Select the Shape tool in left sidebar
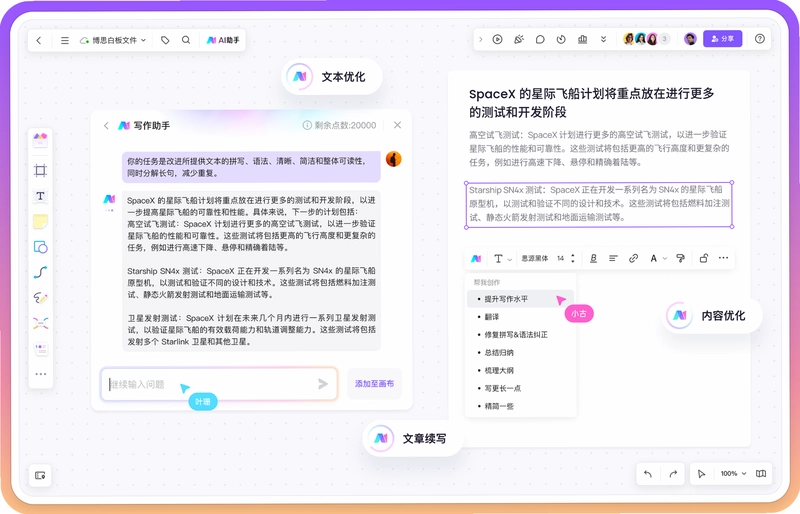 pos(40,247)
